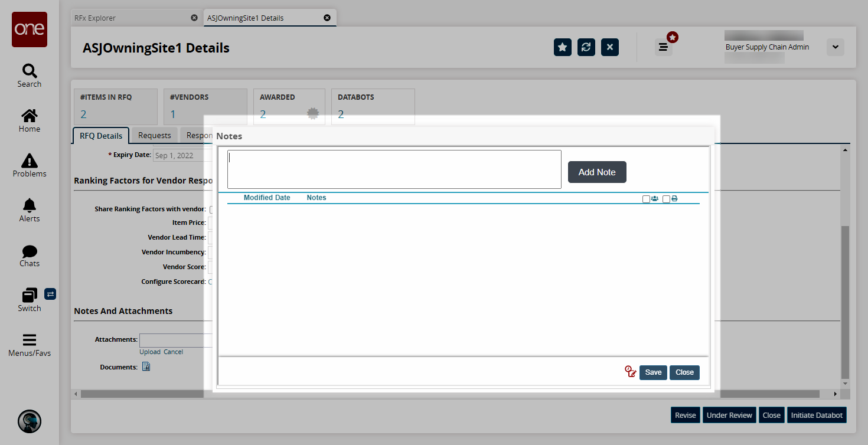Image resolution: width=868 pixels, height=445 pixels.
Task: Click the Databots count 2
Action: 341,114
